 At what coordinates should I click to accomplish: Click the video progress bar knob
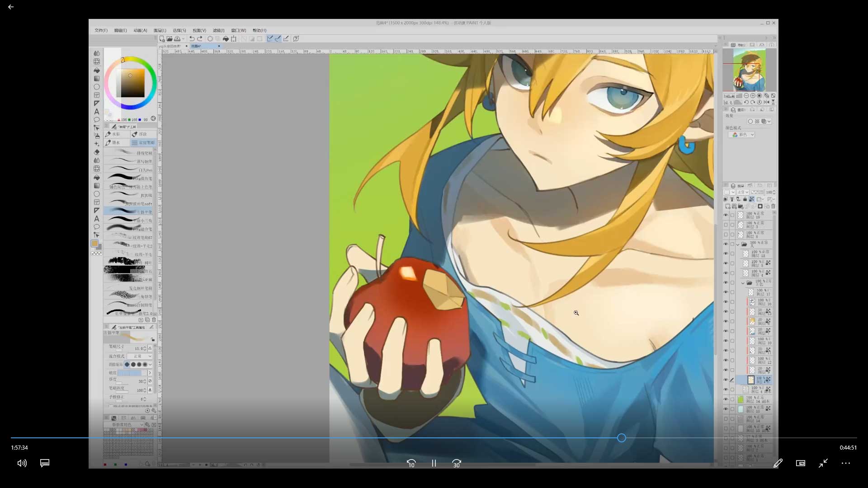(621, 438)
